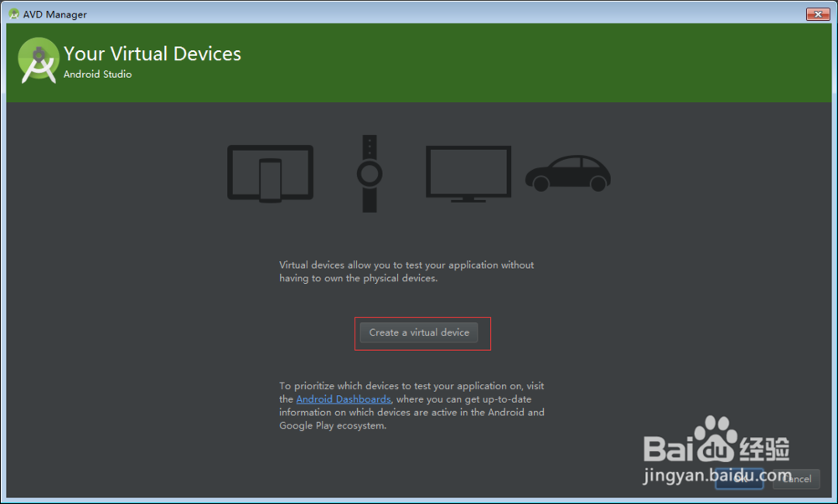Close the AVD Manager window
This screenshot has width=838, height=504.
(818, 14)
